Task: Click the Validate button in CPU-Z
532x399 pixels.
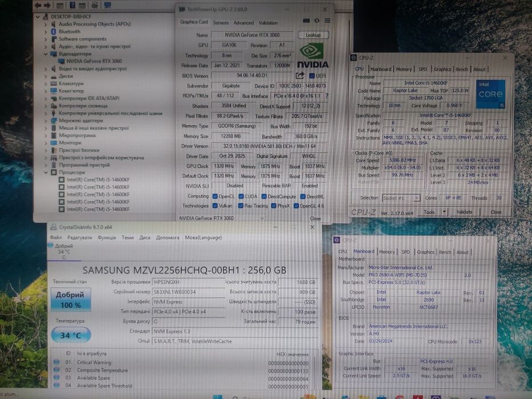Action: point(464,211)
